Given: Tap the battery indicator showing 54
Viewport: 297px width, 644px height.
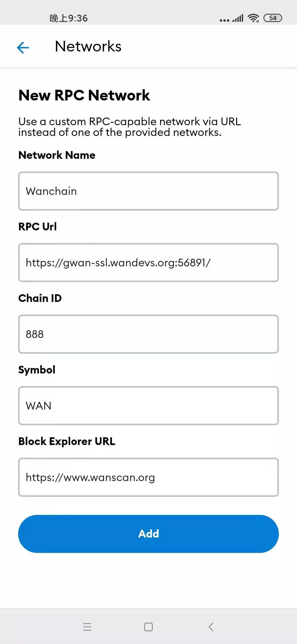Looking at the screenshot, I should pos(273,17).
